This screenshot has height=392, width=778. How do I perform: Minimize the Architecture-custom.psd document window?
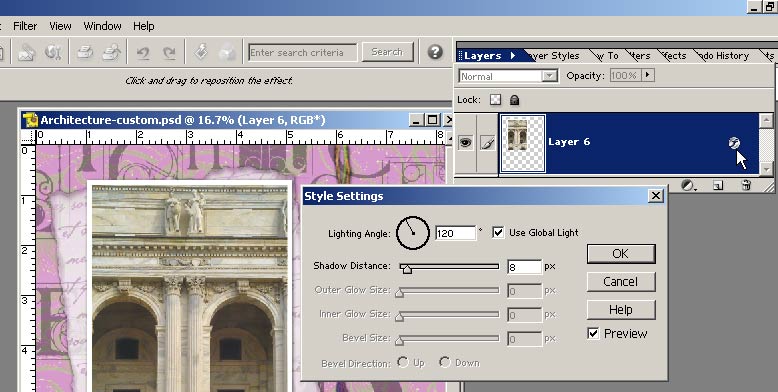(416, 120)
